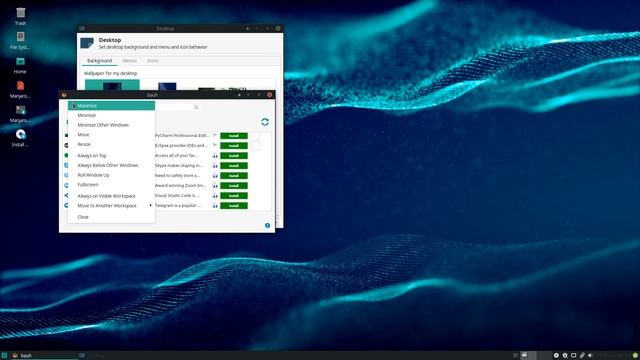640x360 pixels.
Task: Click the icon beside the Telegram description
Action: click(x=215, y=206)
